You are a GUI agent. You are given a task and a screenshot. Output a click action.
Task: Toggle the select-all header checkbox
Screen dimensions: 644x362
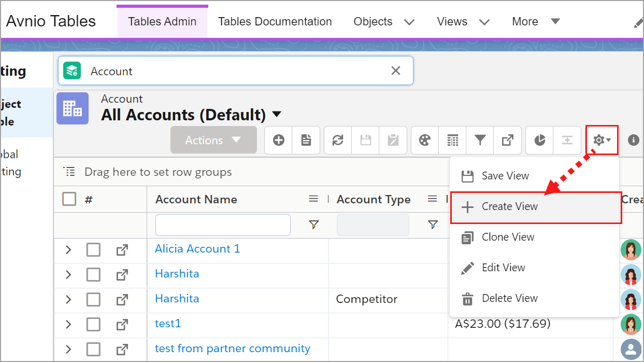click(x=69, y=199)
